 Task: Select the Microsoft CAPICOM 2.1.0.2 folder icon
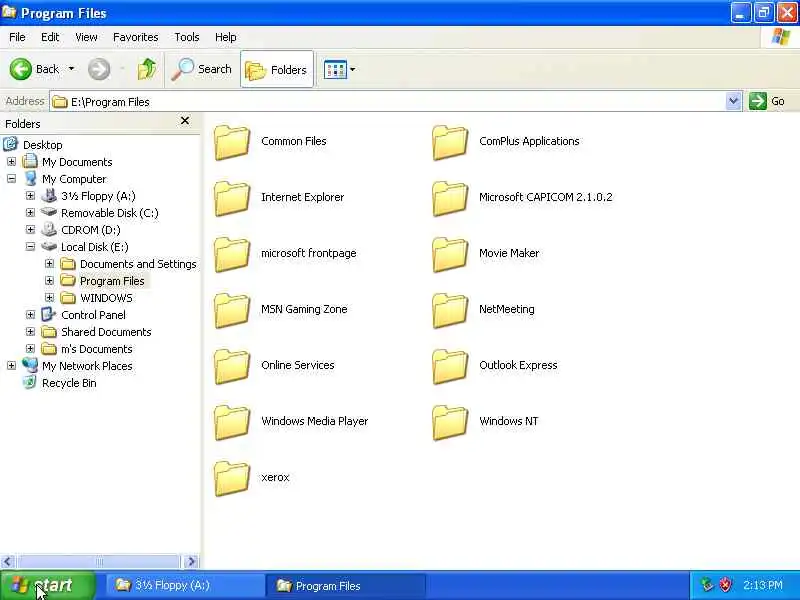pyautogui.click(x=449, y=198)
